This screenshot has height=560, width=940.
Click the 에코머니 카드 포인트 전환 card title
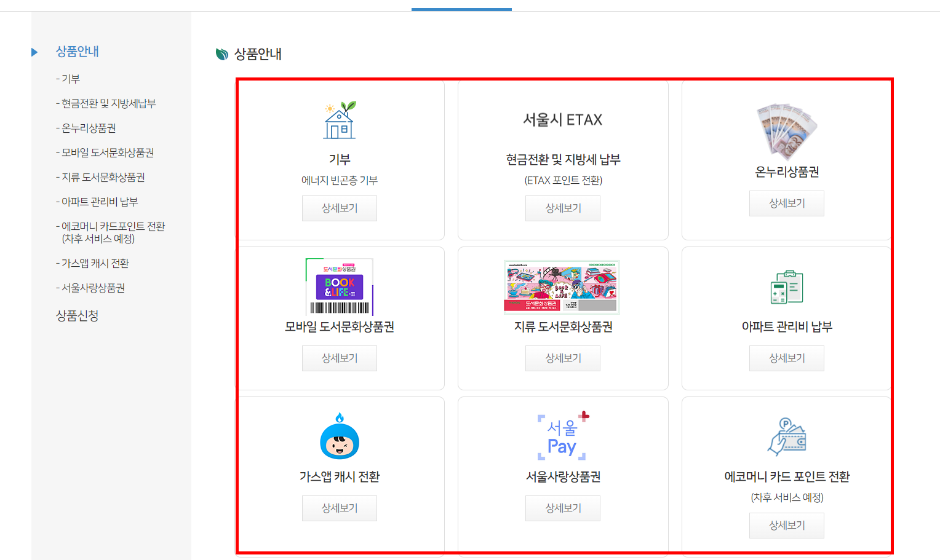tap(787, 477)
